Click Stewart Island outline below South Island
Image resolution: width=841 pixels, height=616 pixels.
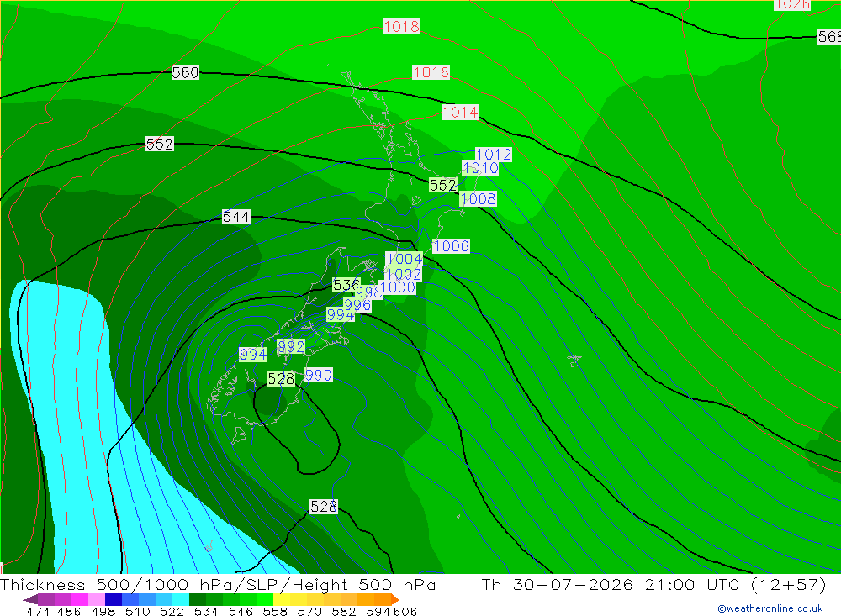[x=239, y=434]
